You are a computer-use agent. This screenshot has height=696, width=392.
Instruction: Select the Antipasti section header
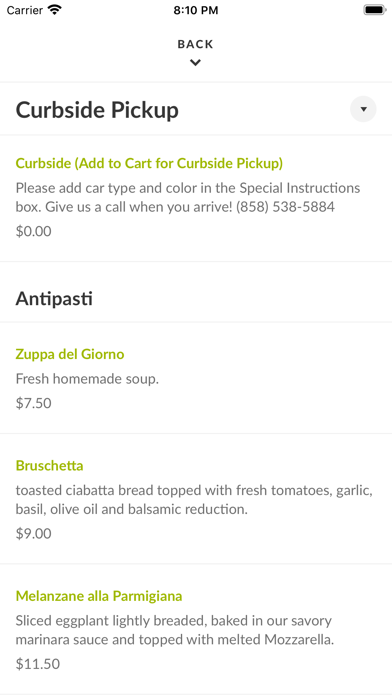(x=54, y=299)
